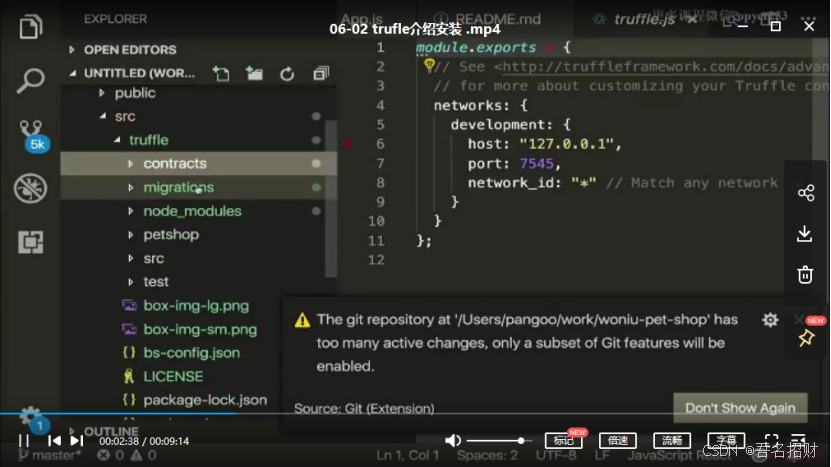831x467 pixels.
Task: Collapse all folders in explorer
Action: (x=321, y=73)
